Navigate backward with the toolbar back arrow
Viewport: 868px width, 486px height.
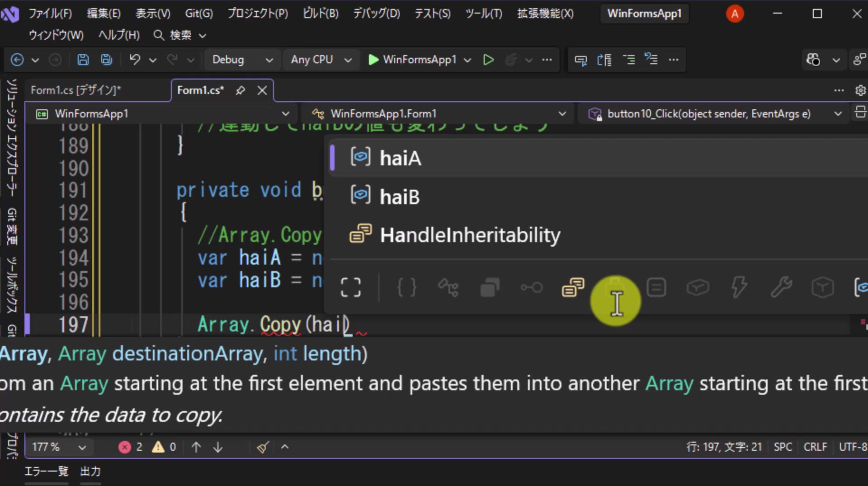(17, 60)
